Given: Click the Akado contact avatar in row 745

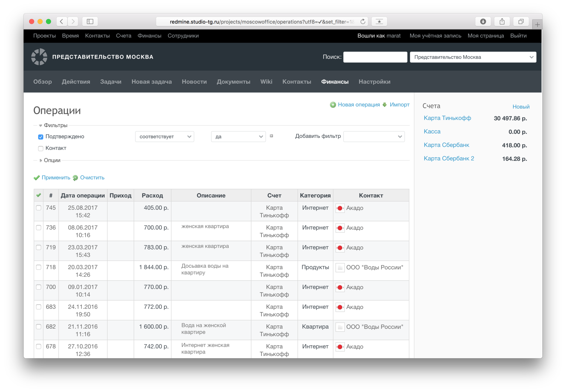Looking at the screenshot, I should [340, 208].
